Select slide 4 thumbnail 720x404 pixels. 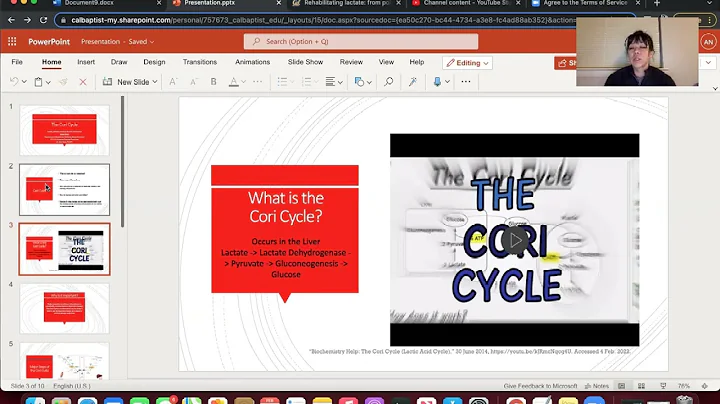(x=65, y=308)
